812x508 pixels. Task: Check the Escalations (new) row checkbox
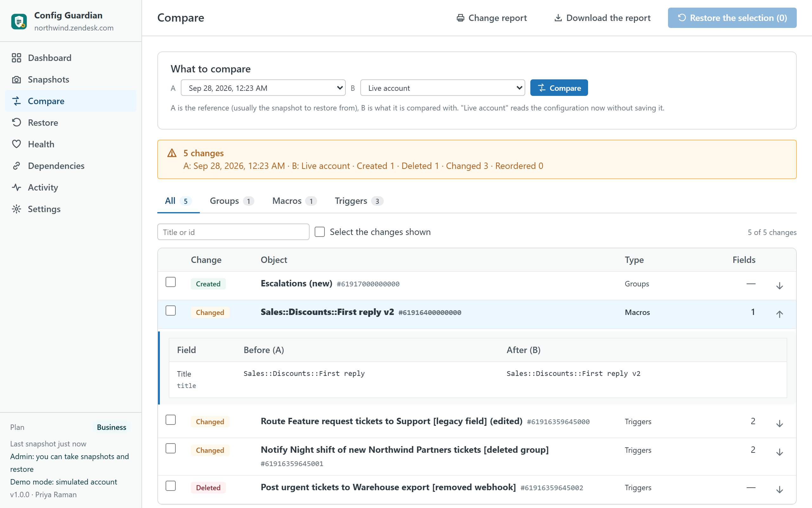[x=171, y=282]
